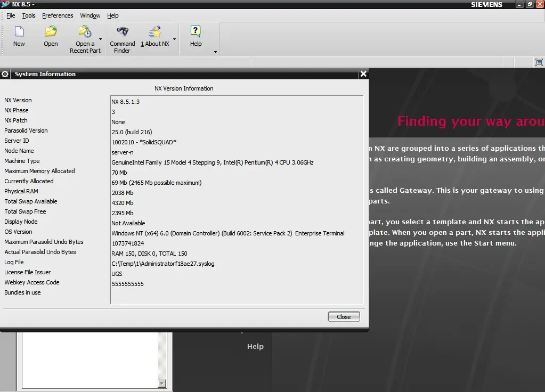Screen dimensions: 545x392
Task: Click the Parasolid Version label
Action: pos(26,130)
